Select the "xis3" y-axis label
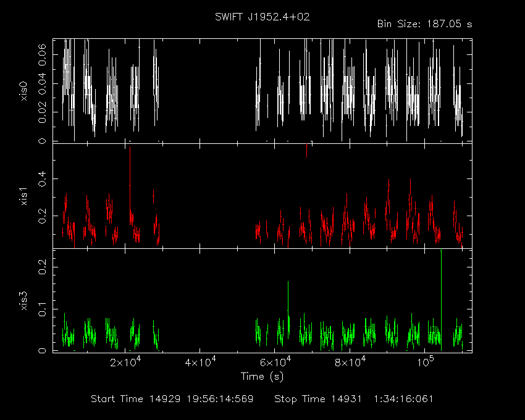The width and height of the screenshot is (525, 420). tap(23, 301)
